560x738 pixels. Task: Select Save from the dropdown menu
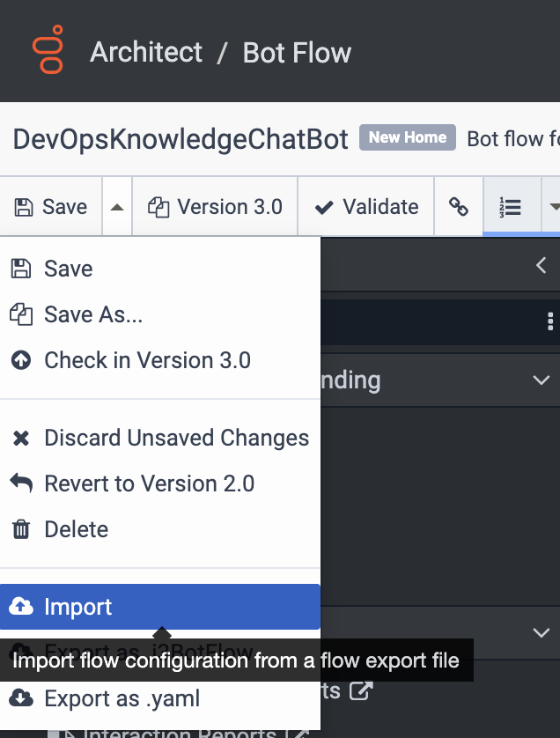click(x=68, y=269)
